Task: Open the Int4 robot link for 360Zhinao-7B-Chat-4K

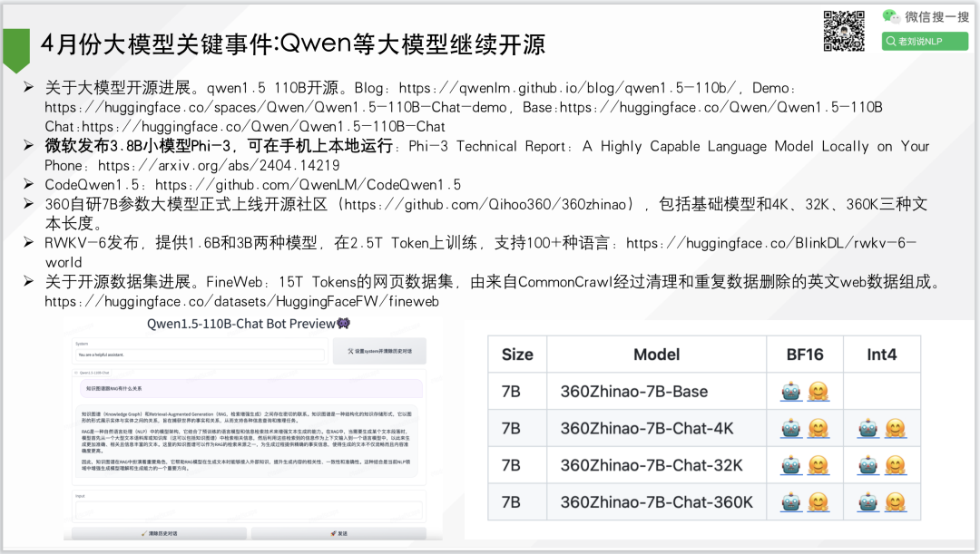Action: (x=867, y=428)
